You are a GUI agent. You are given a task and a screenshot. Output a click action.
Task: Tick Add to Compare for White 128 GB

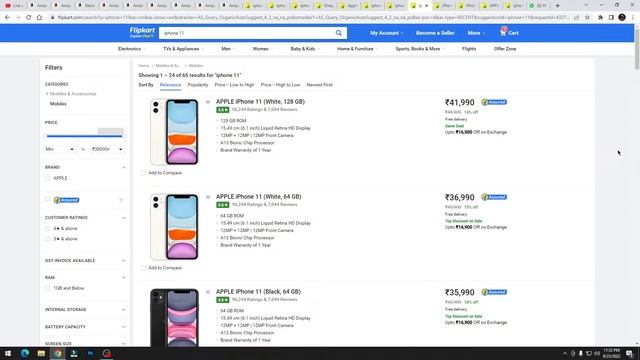[x=143, y=173]
